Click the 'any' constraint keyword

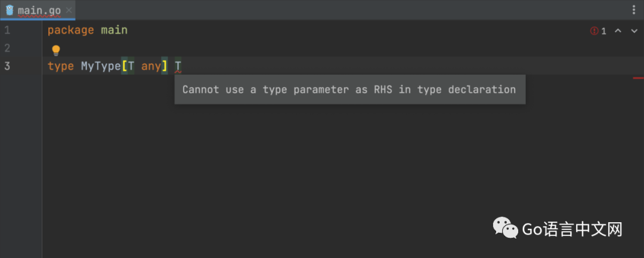click(x=151, y=66)
